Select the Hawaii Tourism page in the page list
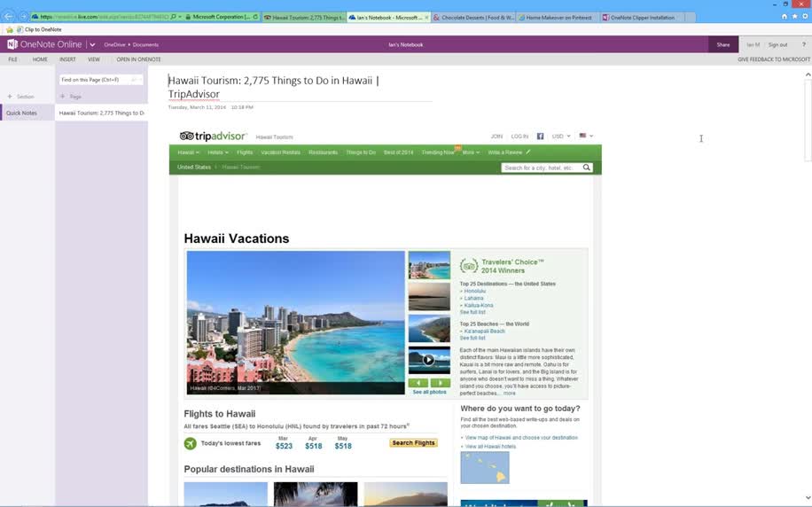 101,113
